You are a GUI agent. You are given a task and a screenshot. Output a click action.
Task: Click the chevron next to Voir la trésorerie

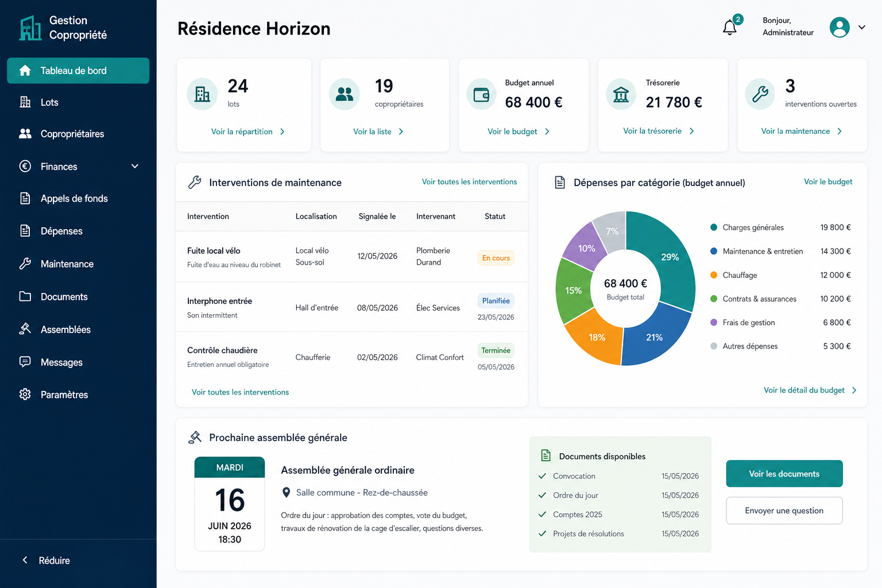tap(692, 131)
